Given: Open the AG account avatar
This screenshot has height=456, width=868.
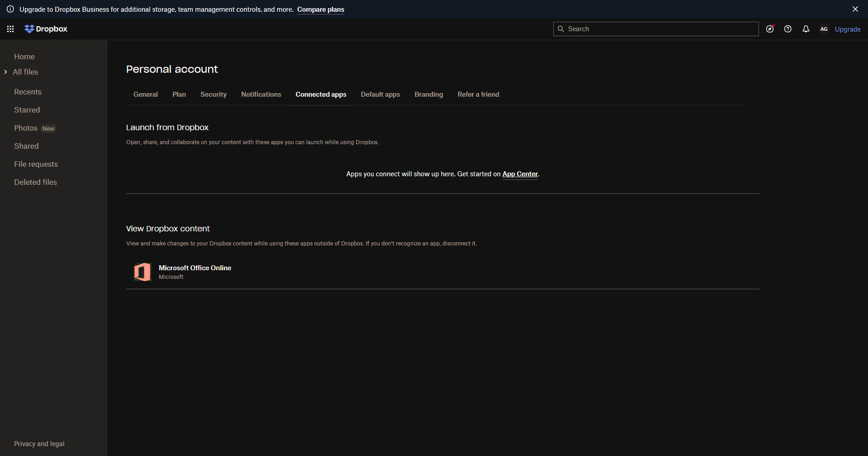Looking at the screenshot, I should [x=824, y=29].
